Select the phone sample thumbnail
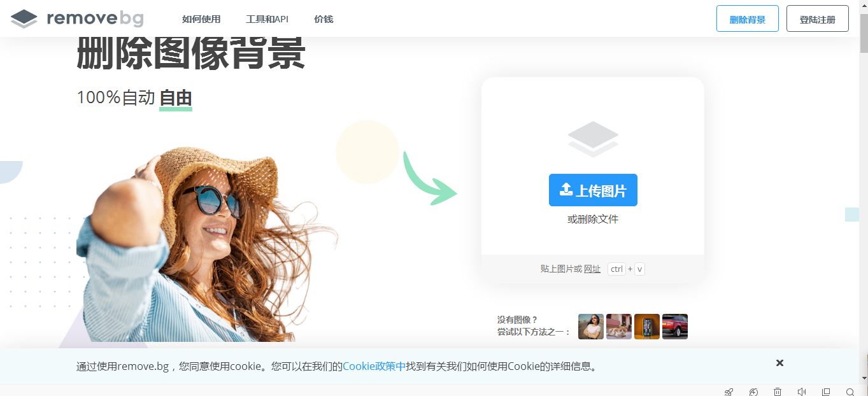868x396 pixels. click(x=647, y=327)
